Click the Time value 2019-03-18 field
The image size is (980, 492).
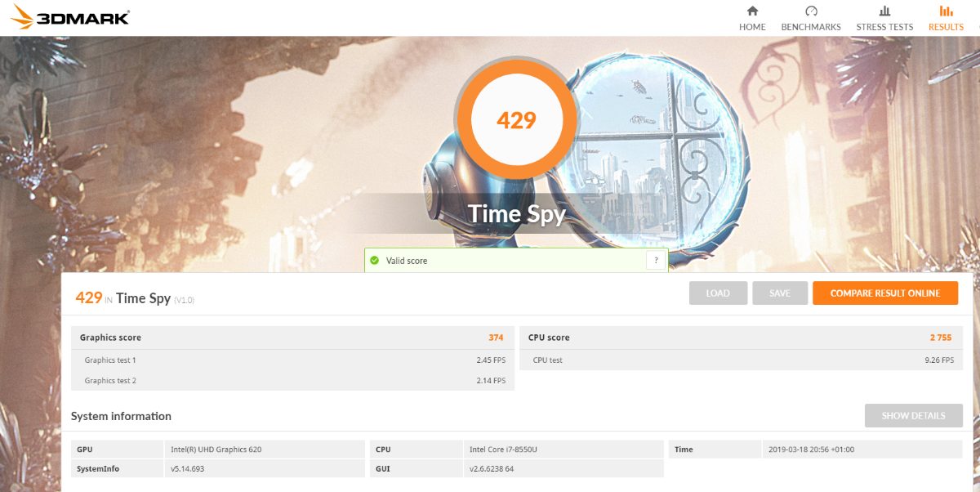(x=862, y=450)
